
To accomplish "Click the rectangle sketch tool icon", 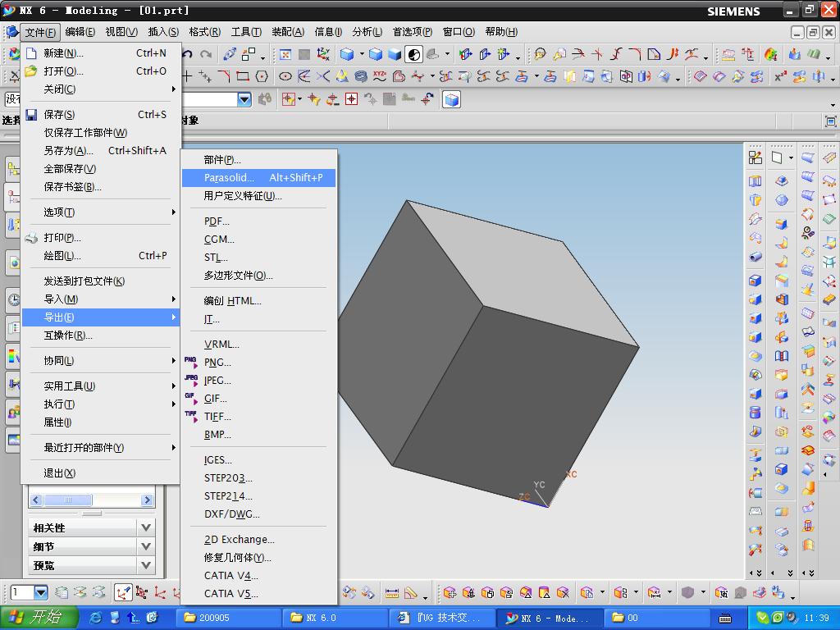I will coord(243,76).
